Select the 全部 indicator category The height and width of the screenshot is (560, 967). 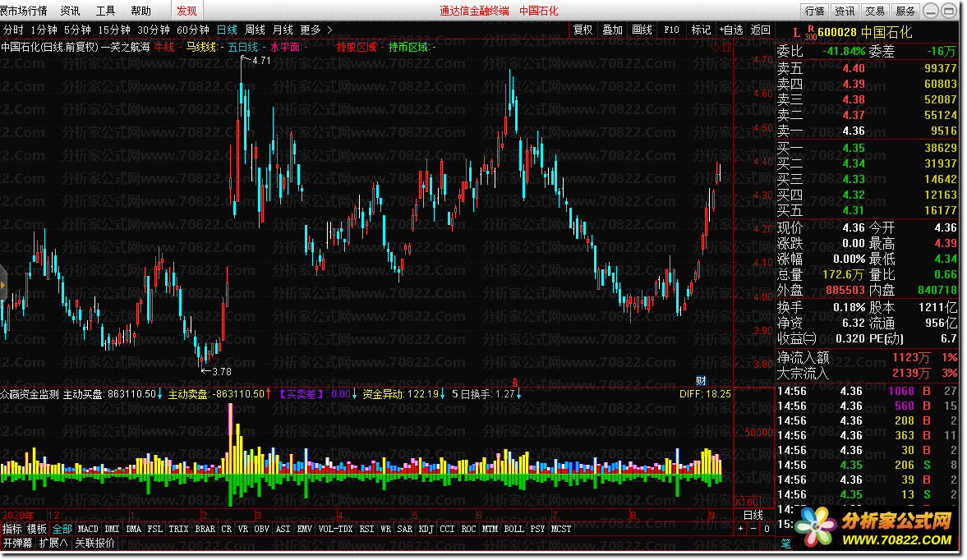click(62, 529)
